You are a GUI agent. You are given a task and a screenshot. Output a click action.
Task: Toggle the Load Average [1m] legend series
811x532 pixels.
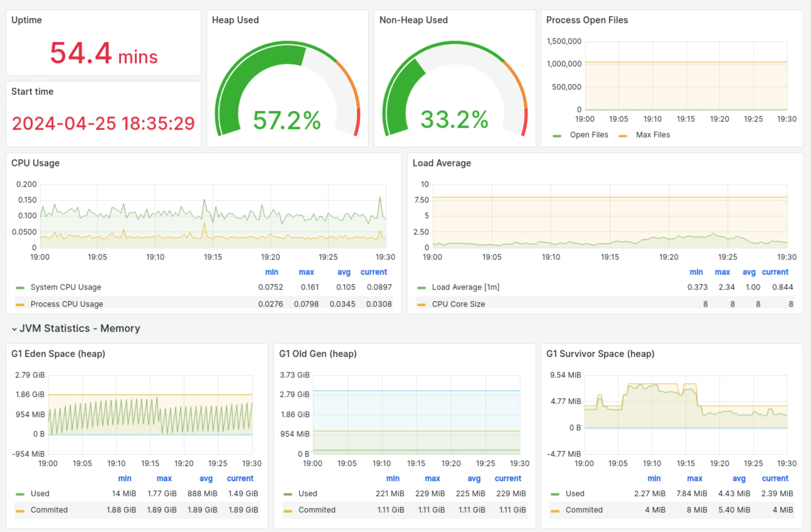[465, 287]
